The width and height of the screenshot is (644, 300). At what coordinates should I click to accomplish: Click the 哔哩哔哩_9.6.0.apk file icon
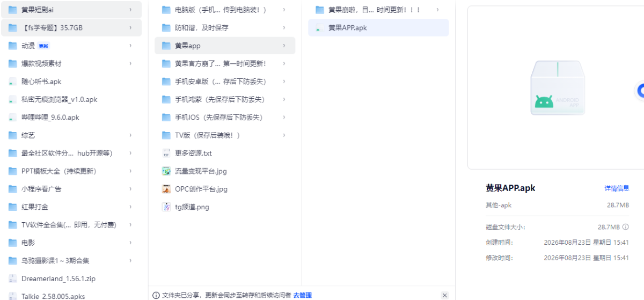[12, 118]
